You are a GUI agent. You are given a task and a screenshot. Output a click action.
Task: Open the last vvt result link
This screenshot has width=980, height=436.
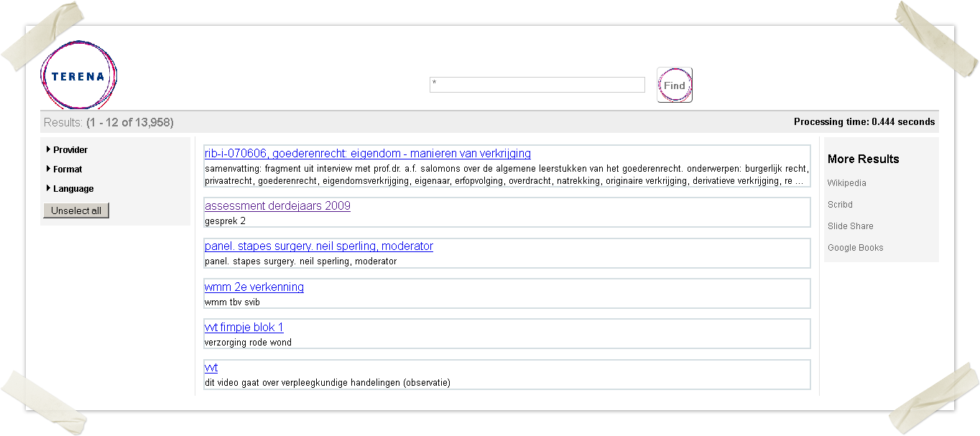(x=211, y=368)
